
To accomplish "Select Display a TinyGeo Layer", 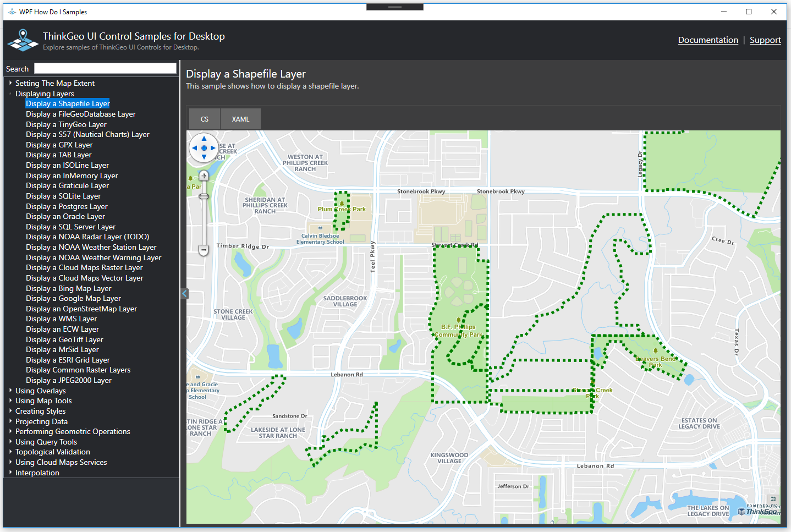I will click(x=66, y=124).
